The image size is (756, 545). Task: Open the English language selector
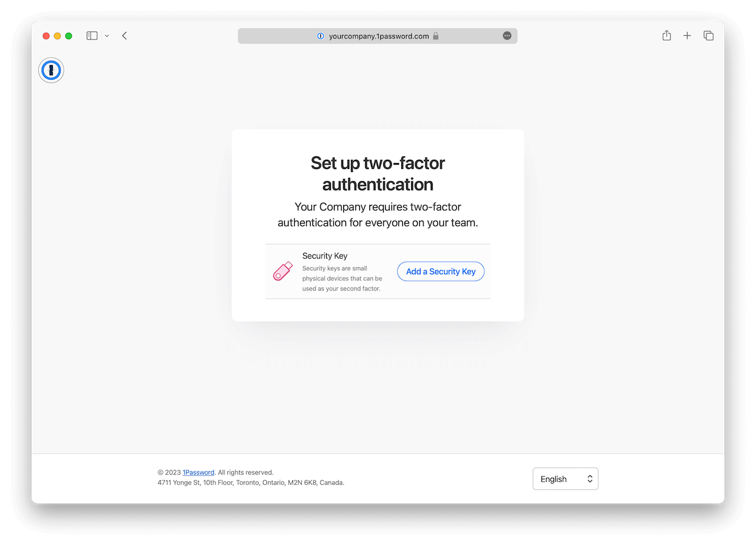click(x=565, y=478)
